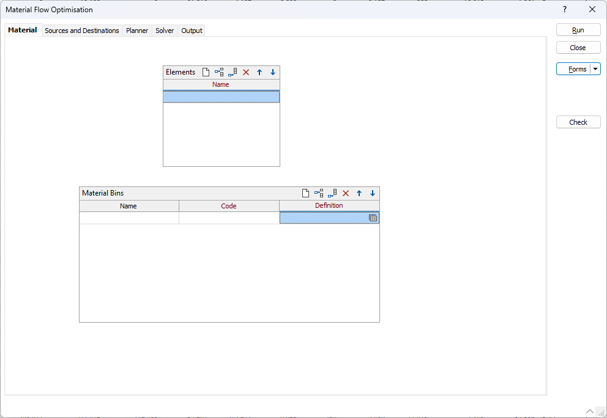Select the Elements Name input cell
The width and height of the screenshot is (607, 418).
coord(221,97)
